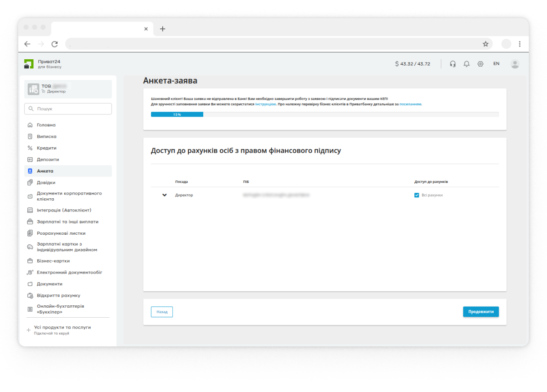Open a new browser tab
Screen dimensions: 547x392
(163, 29)
